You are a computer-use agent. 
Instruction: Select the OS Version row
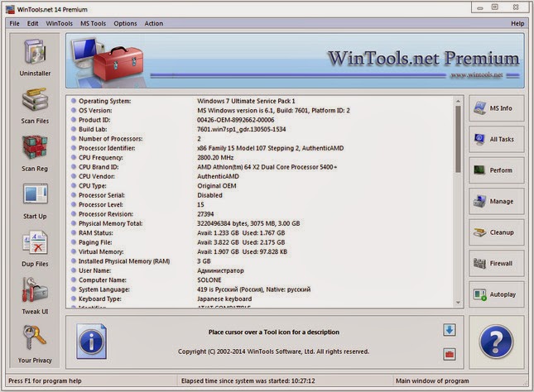tap(262, 111)
